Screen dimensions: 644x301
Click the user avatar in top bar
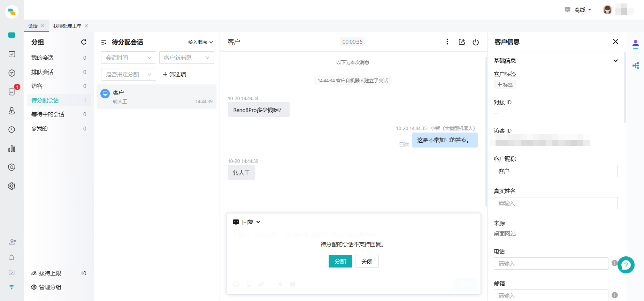click(x=607, y=10)
